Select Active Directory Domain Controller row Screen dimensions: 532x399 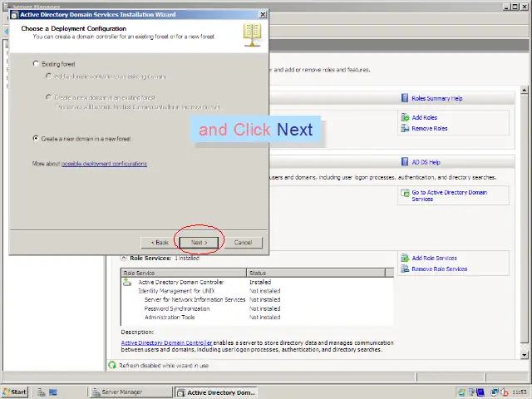(x=257, y=282)
